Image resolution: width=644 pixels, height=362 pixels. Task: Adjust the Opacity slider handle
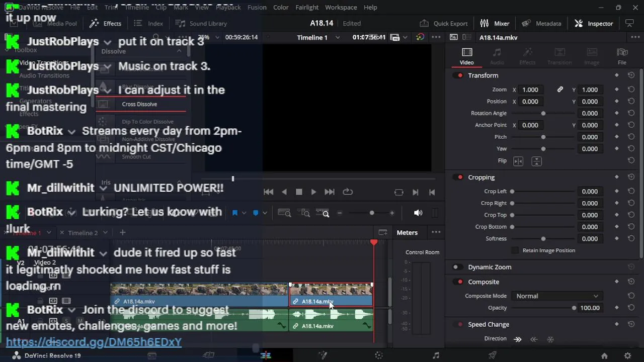(x=574, y=308)
